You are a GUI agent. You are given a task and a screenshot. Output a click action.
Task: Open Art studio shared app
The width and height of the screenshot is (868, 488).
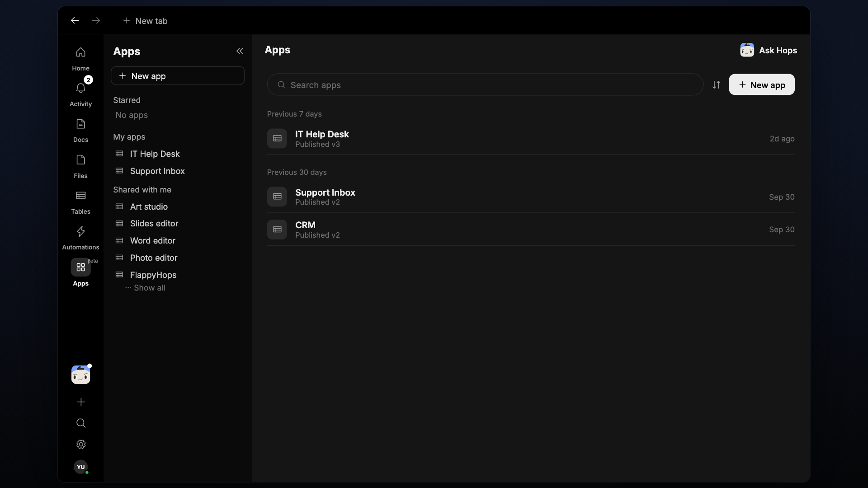pos(178,206)
